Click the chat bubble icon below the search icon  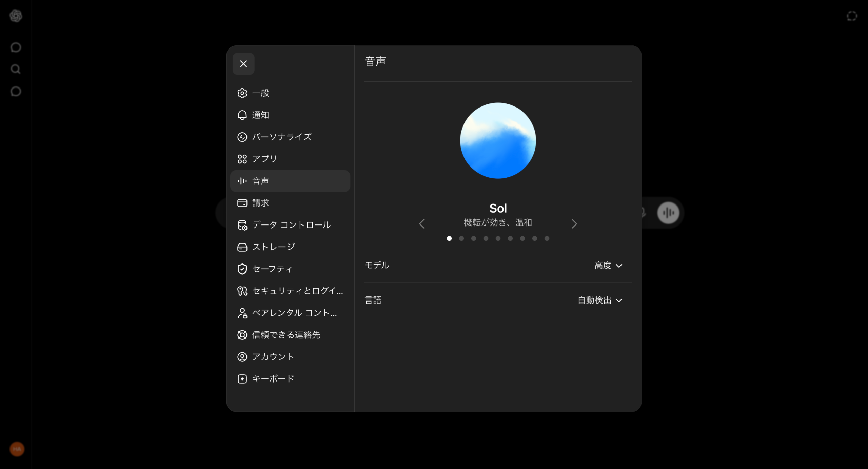click(16, 91)
